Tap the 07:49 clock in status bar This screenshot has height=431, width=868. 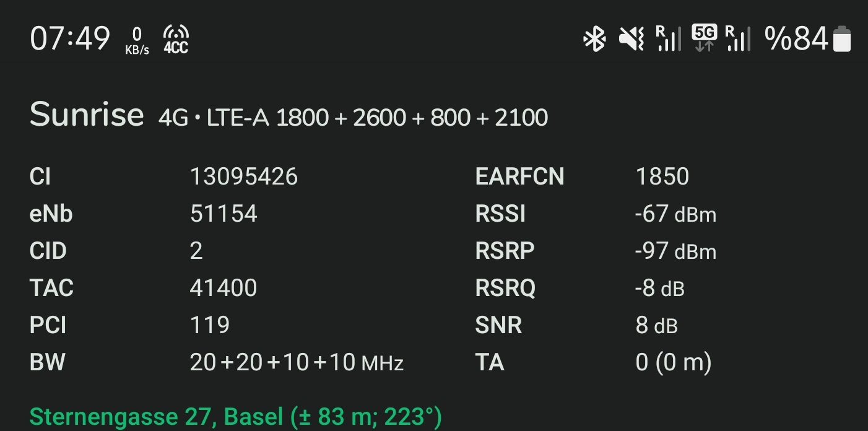(70, 40)
